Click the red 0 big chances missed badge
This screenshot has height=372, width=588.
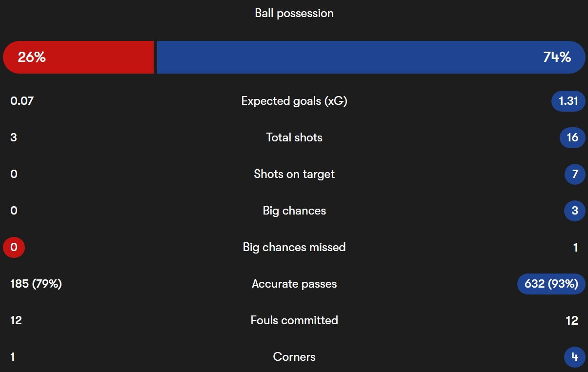pos(14,247)
